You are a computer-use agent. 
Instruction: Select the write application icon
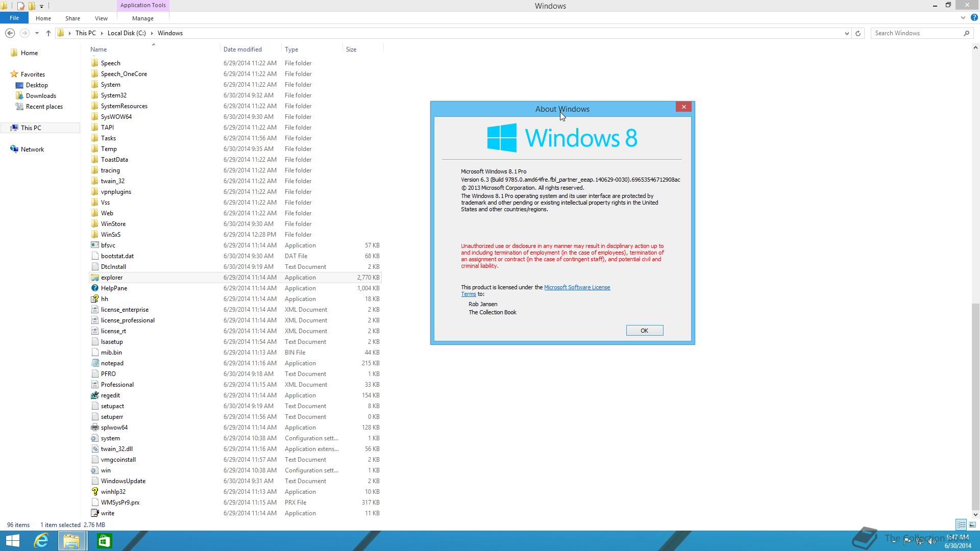[x=94, y=513]
